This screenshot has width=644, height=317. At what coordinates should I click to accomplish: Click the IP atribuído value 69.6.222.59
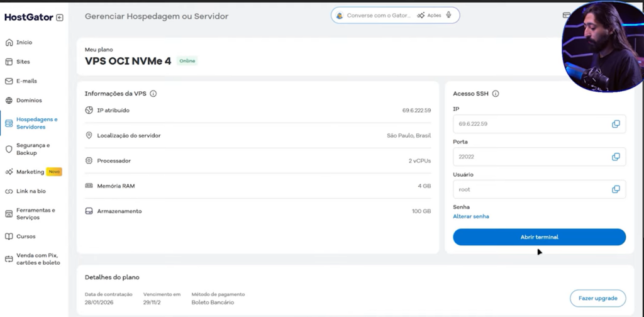pyautogui.click(x=416, y=111)
